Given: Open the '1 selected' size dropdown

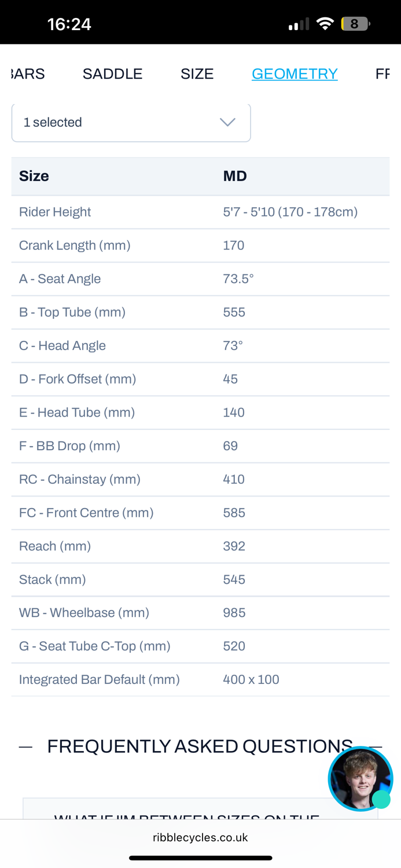Looking at the screenshot, I should click(131, 123).
